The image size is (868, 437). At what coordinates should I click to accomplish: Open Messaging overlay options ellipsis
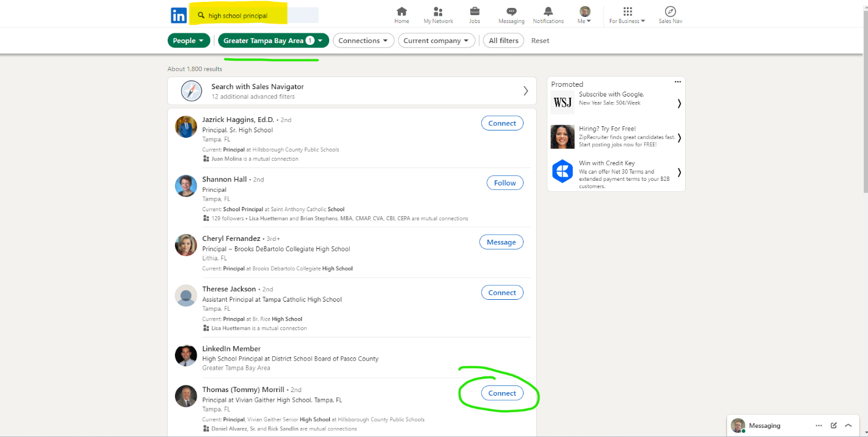point(819,425)
